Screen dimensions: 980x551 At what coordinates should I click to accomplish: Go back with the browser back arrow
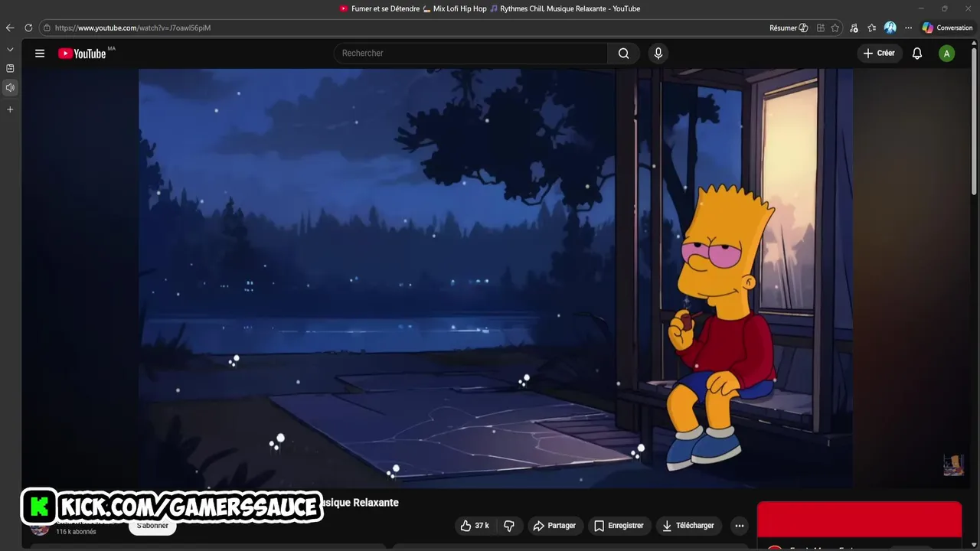tap(10, 28)
